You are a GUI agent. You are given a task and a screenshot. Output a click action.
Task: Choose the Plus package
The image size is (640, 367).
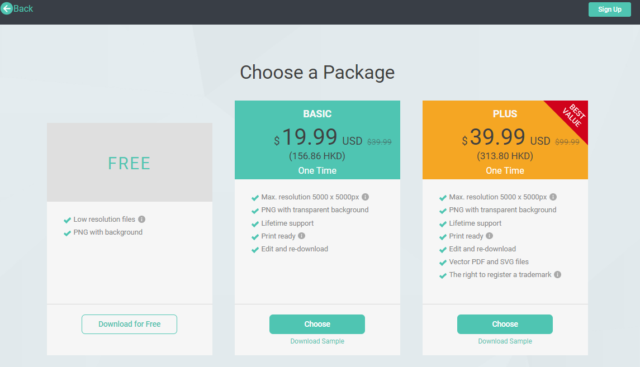(x=505, y=324)
